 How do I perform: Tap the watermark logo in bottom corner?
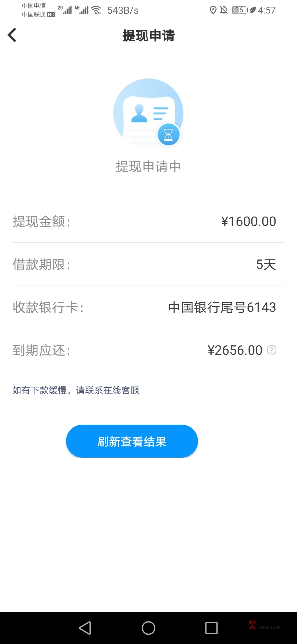tap(263, 625)
